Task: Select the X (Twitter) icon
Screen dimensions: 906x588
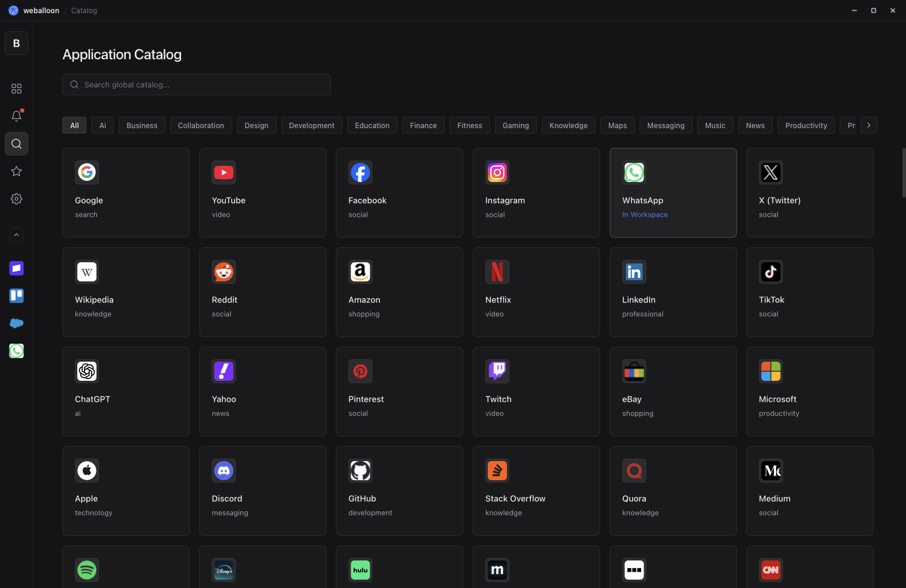Action: 771,172
